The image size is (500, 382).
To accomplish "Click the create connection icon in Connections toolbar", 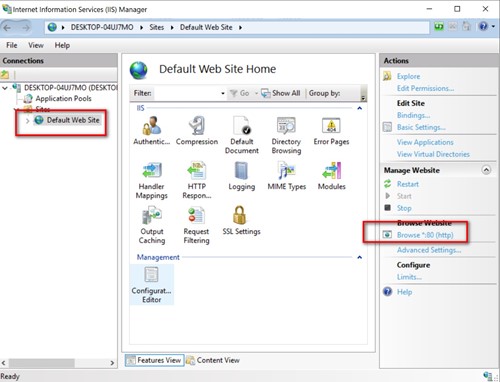I will pos(5,74).
